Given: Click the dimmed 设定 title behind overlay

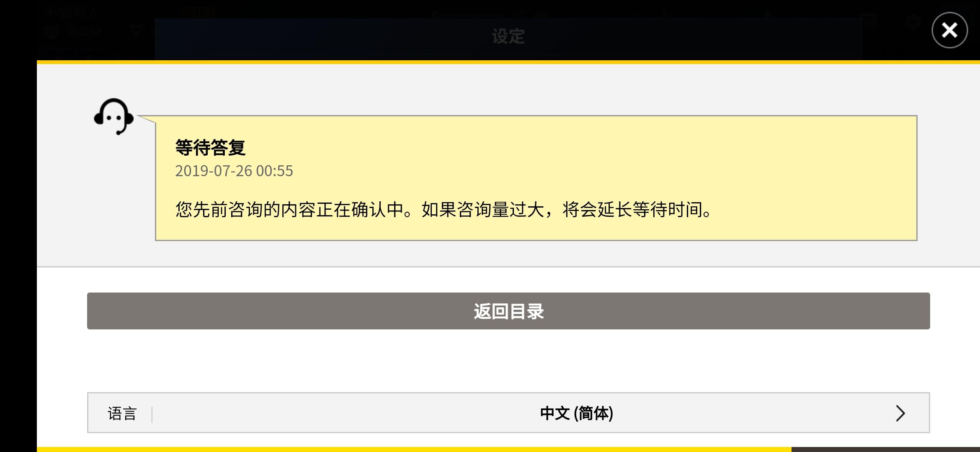Looking at the screenshot, I should point(508,36).
